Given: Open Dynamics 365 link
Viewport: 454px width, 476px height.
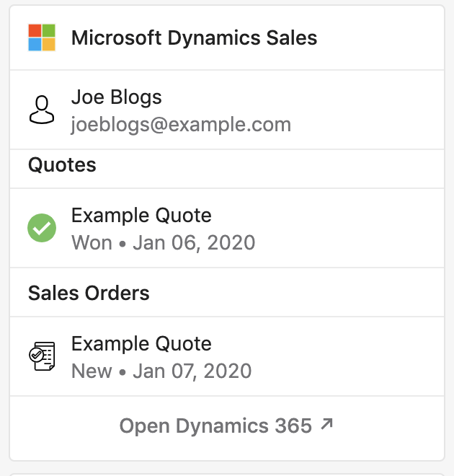Looking at the screenshot, I should [226, 426].
